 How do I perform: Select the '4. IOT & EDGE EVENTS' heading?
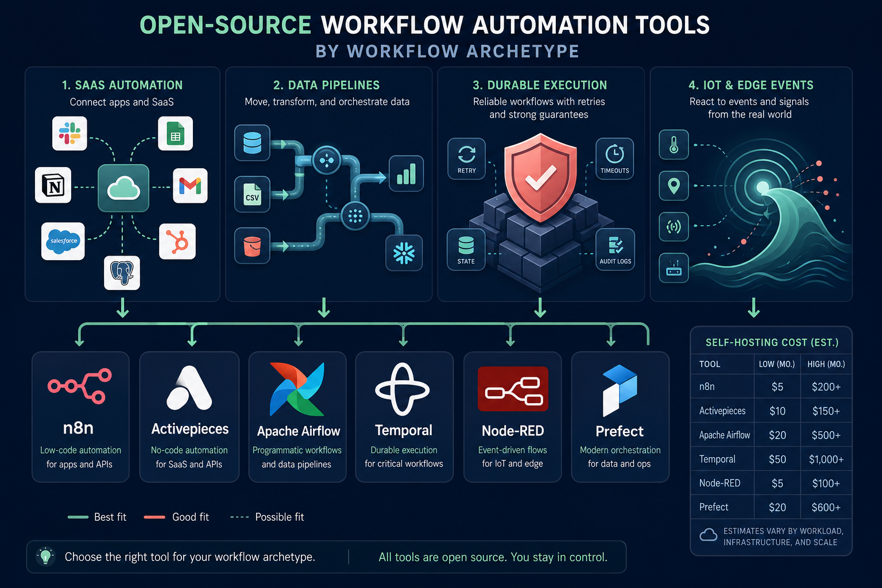tap(751, 85)
